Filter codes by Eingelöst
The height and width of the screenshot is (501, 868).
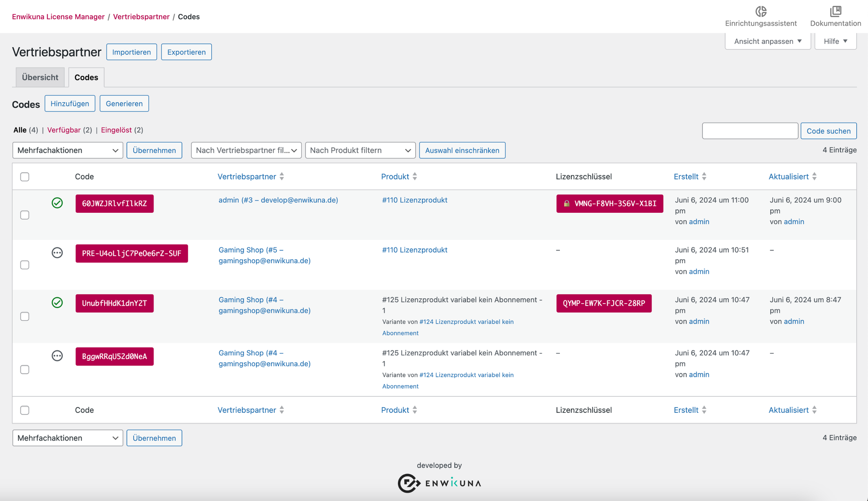click(x=116, y=130)
